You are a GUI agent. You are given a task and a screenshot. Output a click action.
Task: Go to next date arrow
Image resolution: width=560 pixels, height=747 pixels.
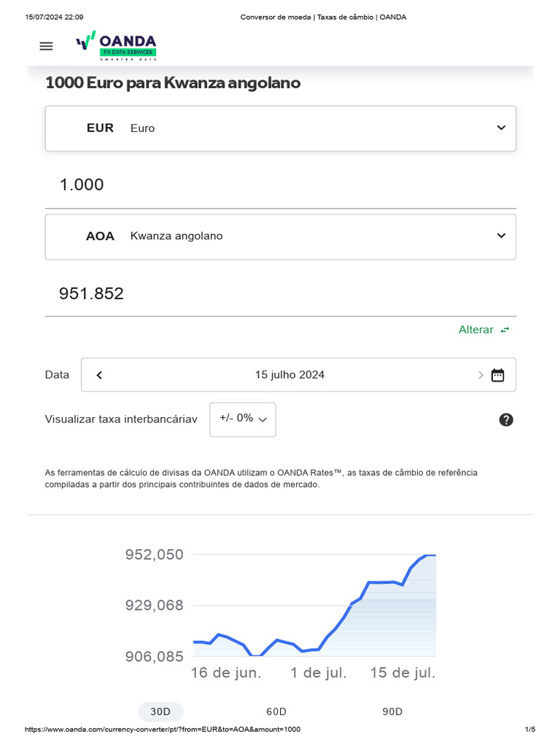coord(481,375)
